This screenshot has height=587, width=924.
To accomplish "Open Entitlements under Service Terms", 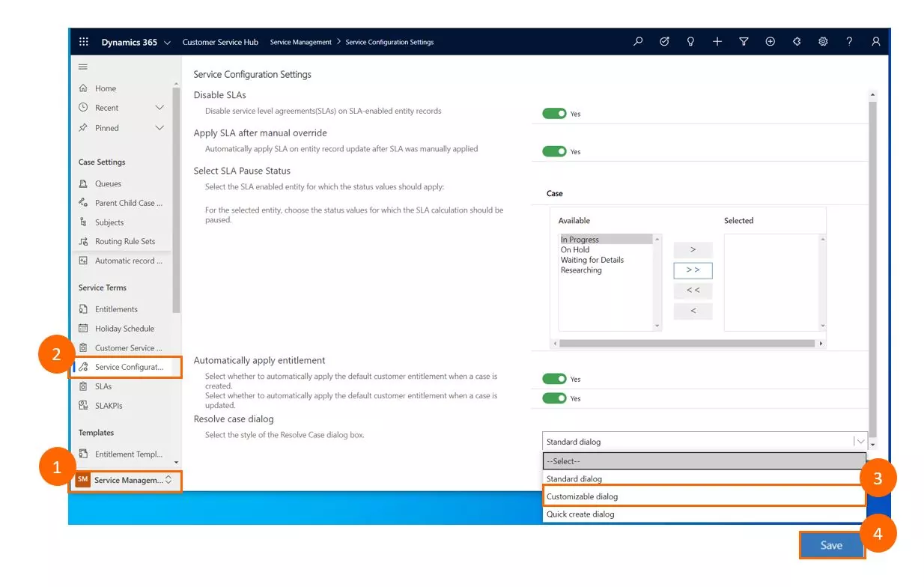I will (116, 309).
